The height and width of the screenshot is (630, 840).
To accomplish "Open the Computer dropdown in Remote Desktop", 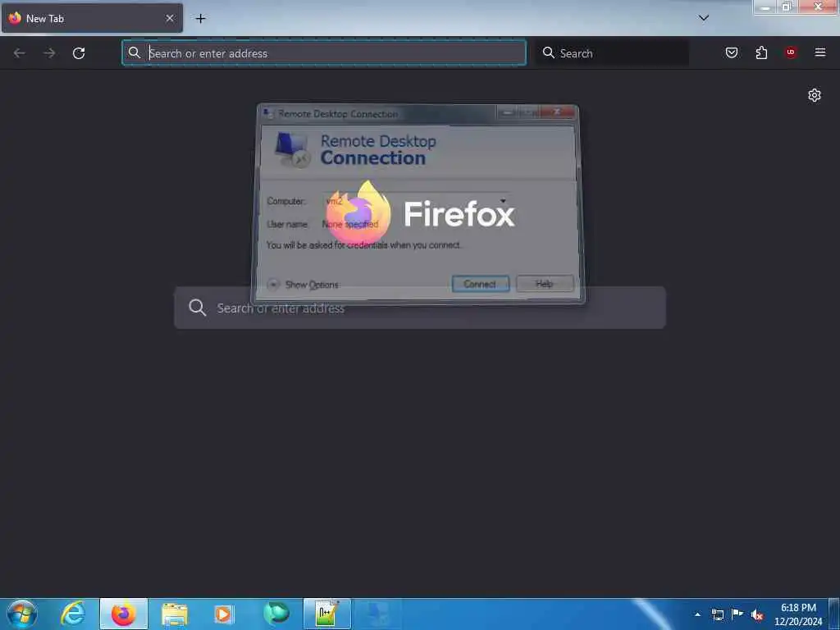I will (503, 202).
